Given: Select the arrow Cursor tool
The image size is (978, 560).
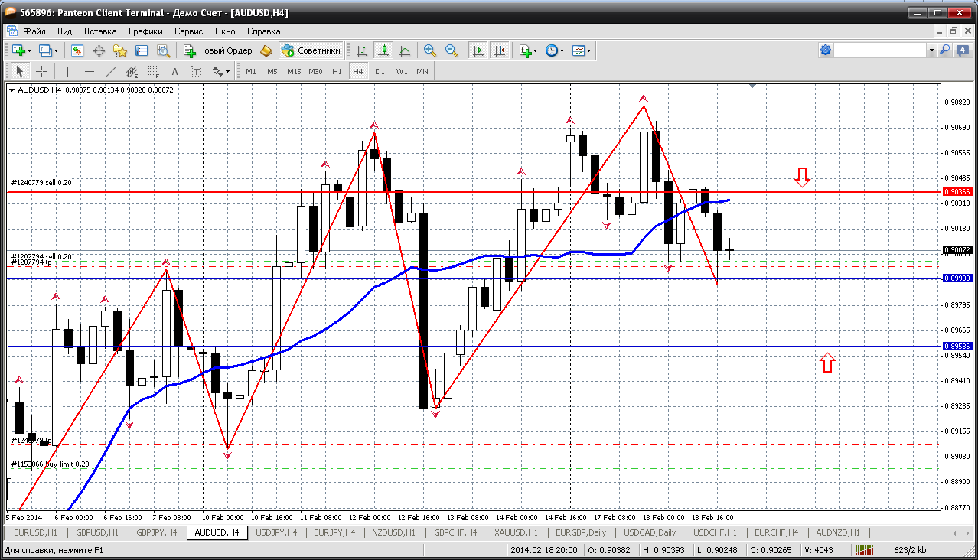Looking at the screenshot, I should click(20, 71).
